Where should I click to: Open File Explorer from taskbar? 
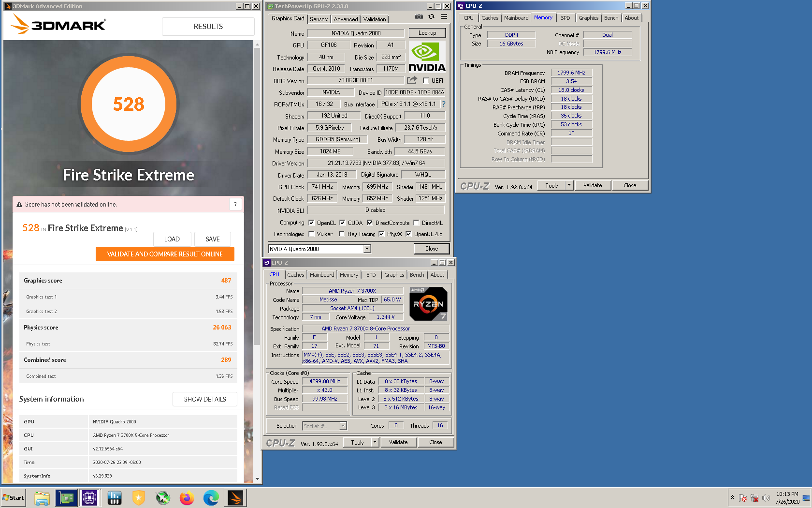pyautogui.click(x=42, y=498)
